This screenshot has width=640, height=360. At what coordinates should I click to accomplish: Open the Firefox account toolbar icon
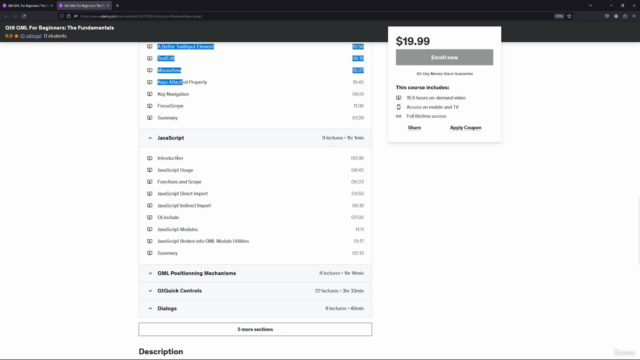[x=616, y=16]
